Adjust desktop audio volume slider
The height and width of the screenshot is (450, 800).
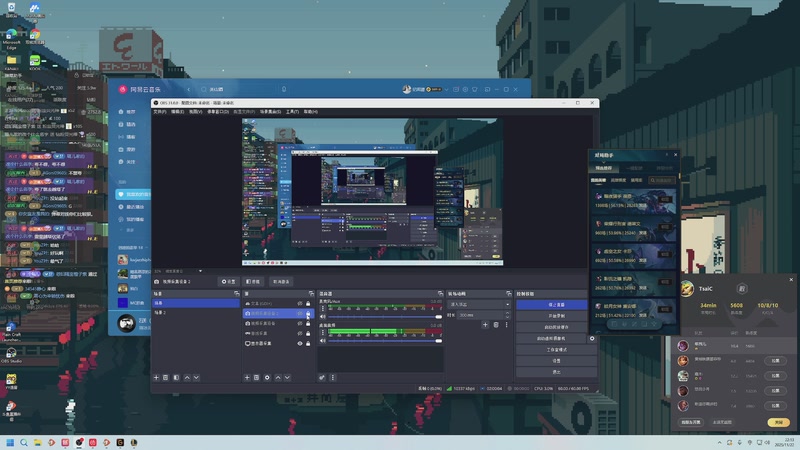coord(386,340)
